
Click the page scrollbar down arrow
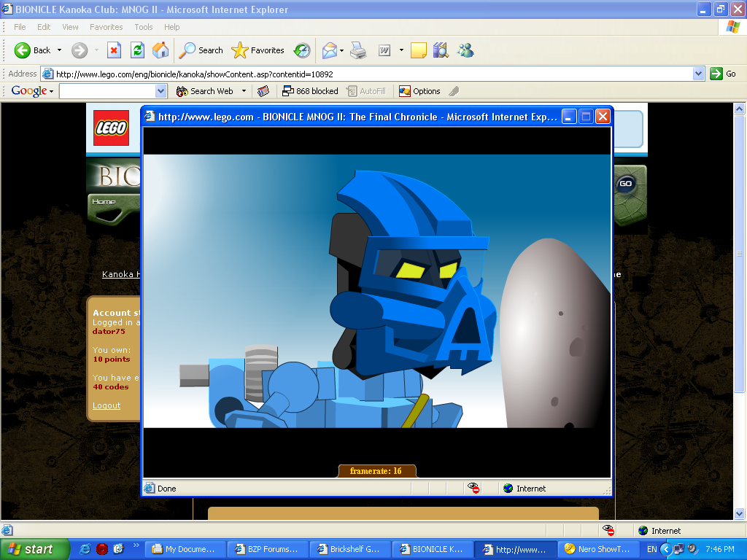(x=739, y=513)
